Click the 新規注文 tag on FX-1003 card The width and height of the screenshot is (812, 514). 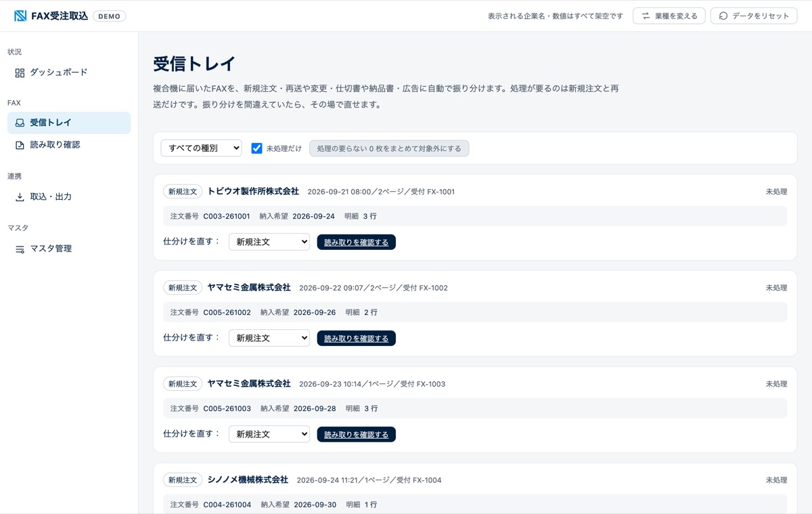183,384
